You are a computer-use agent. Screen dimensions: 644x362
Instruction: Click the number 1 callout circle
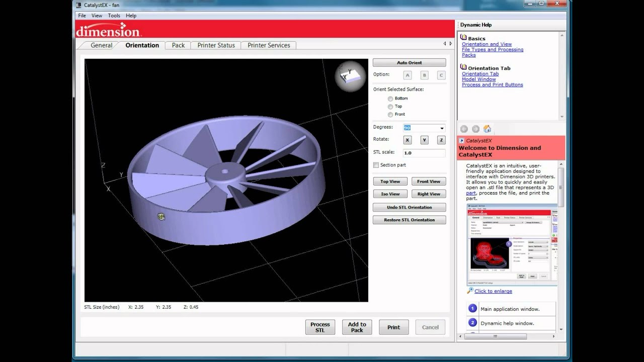click(472, 309)
